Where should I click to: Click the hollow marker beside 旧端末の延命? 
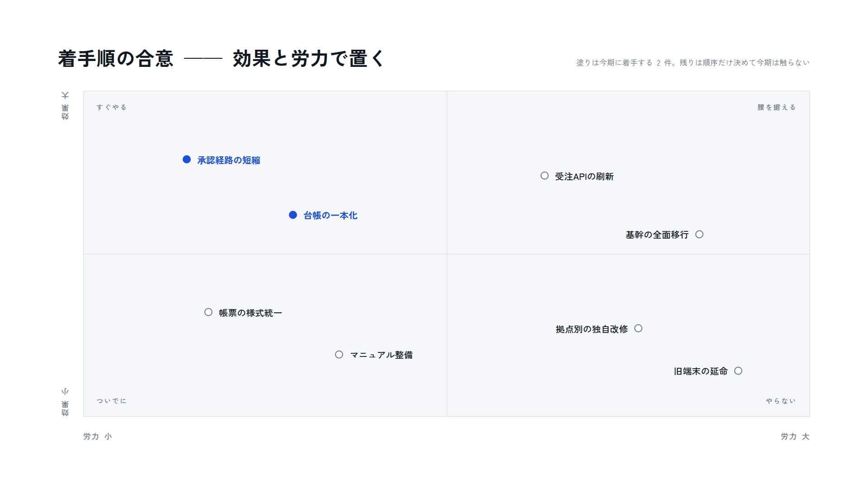point(738,371)
